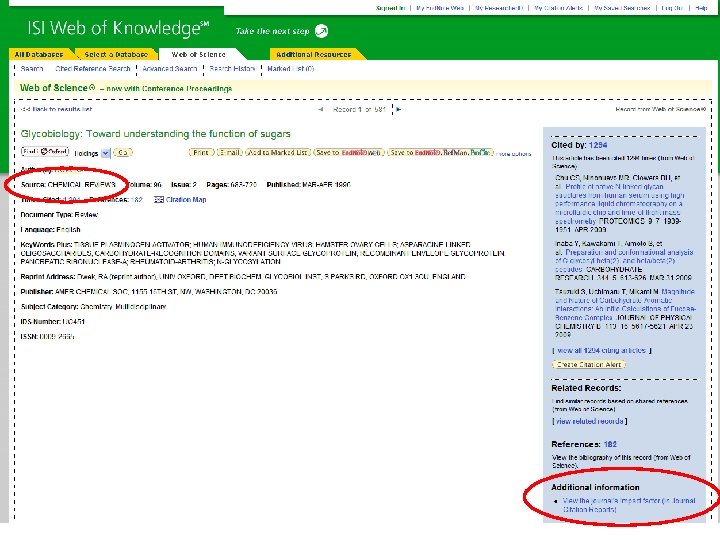720x540 pixels.
Task: Click the E-mail button
Action: click(x=230, y=152)
